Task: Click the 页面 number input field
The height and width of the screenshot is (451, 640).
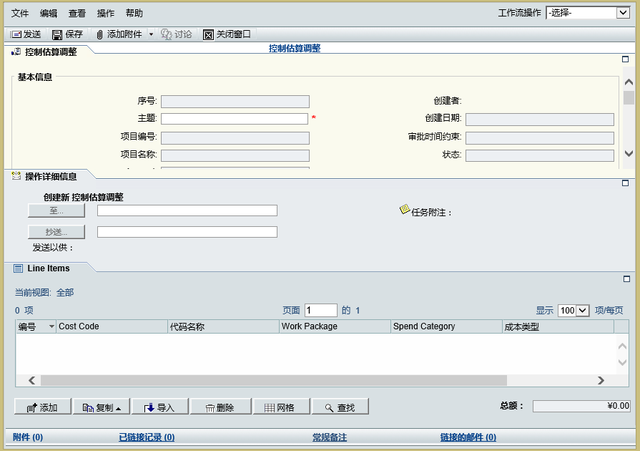Action: [x=321, y=310]
